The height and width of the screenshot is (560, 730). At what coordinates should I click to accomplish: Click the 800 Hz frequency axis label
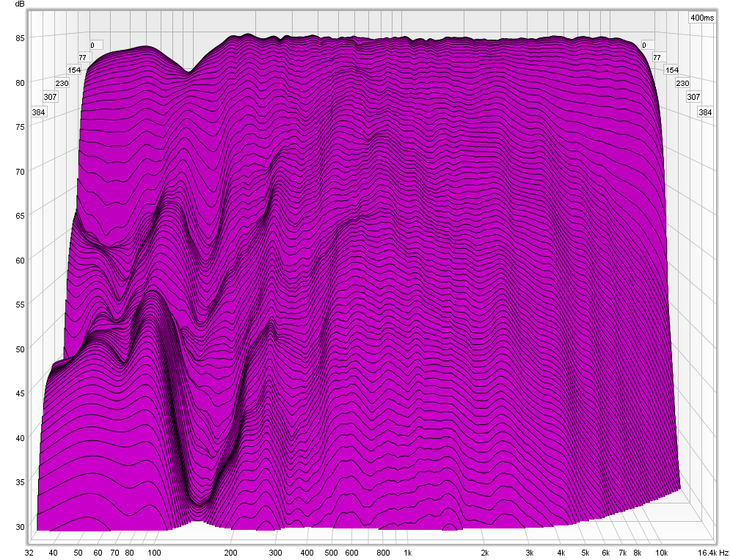383,553
